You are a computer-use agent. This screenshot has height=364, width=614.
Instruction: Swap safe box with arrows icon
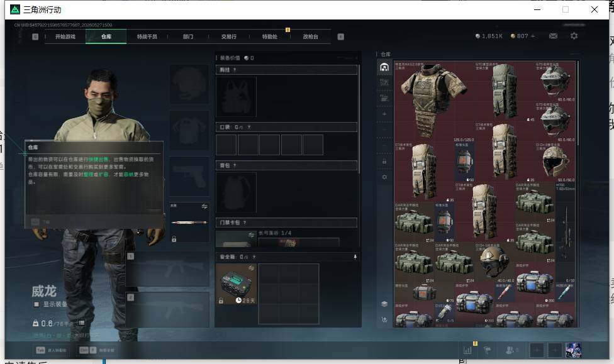(x=251, y=268)
